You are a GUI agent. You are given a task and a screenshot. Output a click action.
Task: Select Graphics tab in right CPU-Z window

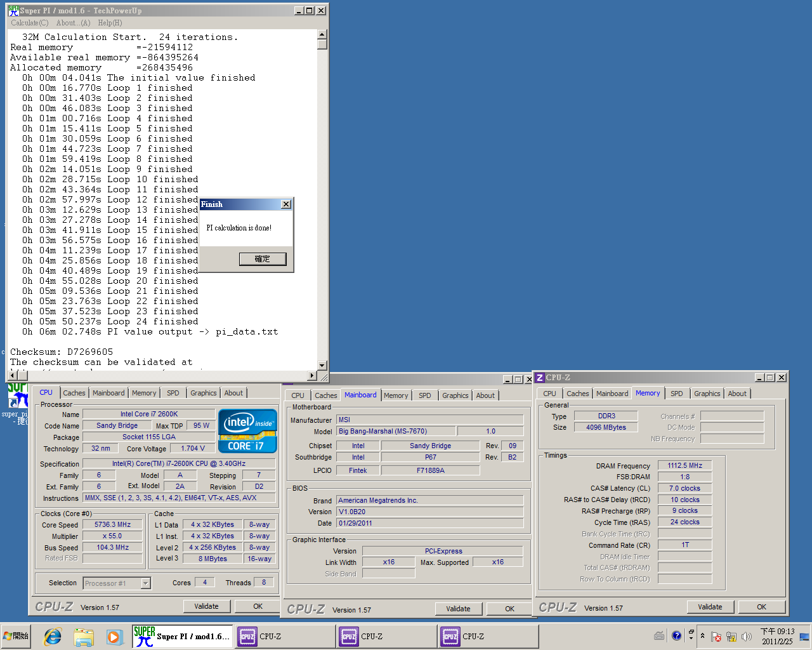[x=707, y=394]
